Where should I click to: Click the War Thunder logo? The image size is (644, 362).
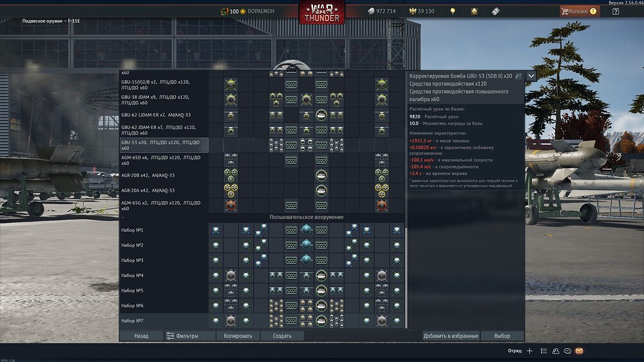click(x=322, y=12)
